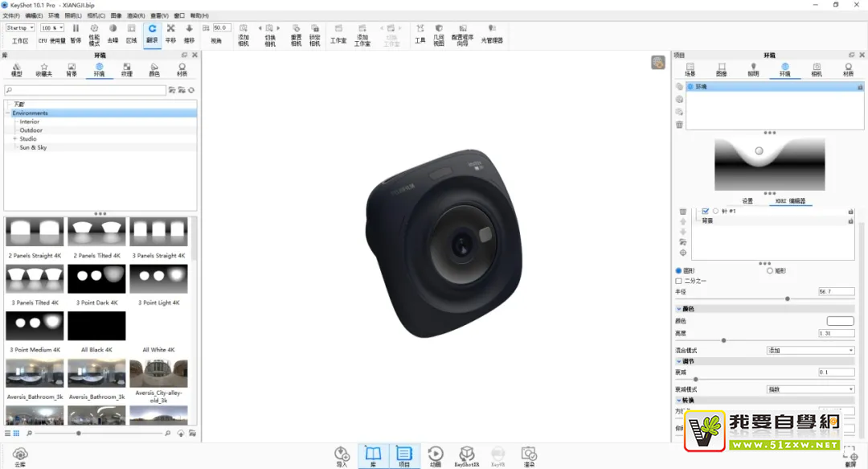Click the 暂停 (pause) render icon
Image resolution: width=868 pixels, height=469 pixels.
[x=76, y=32]
